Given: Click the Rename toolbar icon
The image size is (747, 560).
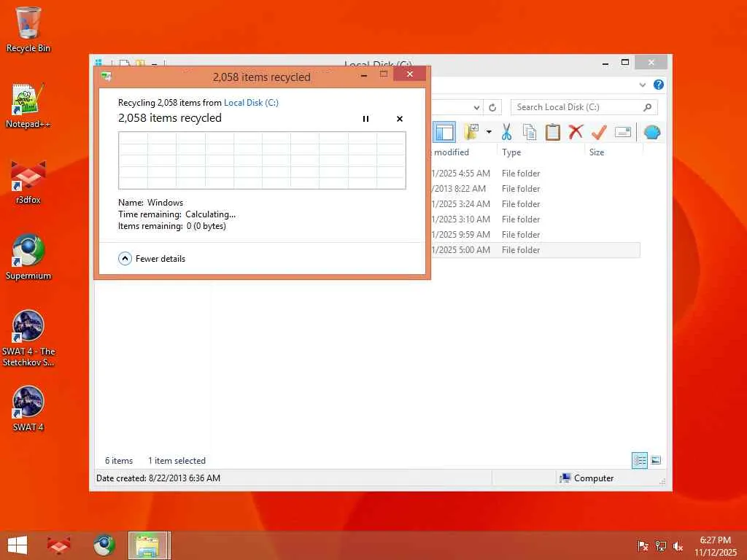Looking at the screenshot, I should coord(623,132).
